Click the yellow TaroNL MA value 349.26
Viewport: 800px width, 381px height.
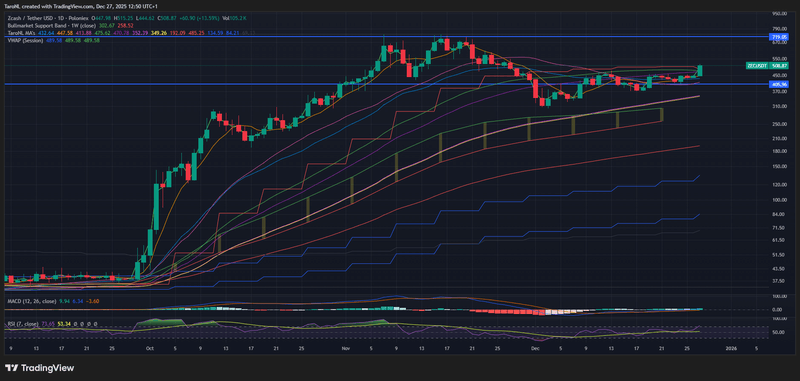(159, 33)
